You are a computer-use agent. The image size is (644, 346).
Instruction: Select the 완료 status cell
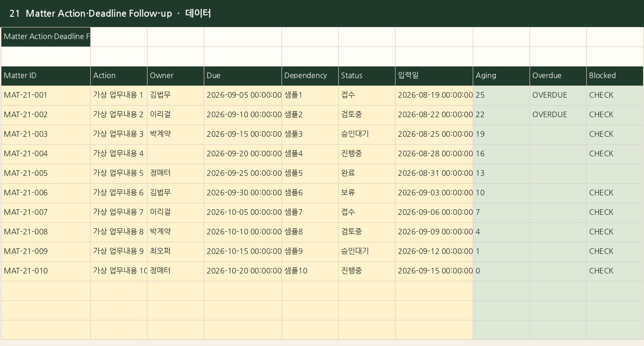(x=367, y=173)
